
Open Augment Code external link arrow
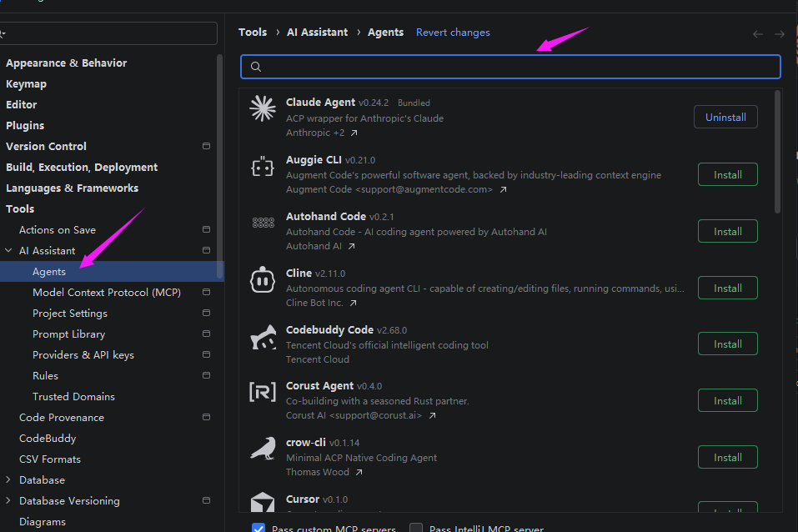point(503,189)
